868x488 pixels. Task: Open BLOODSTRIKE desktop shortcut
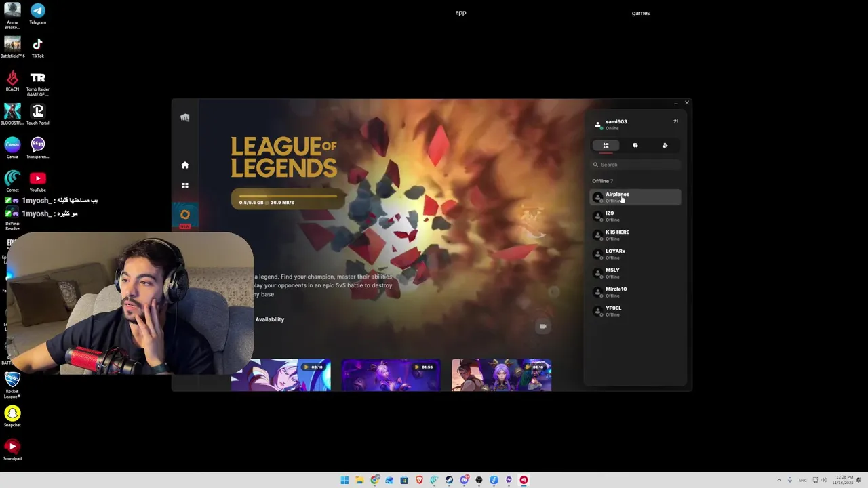pos(12,115)
